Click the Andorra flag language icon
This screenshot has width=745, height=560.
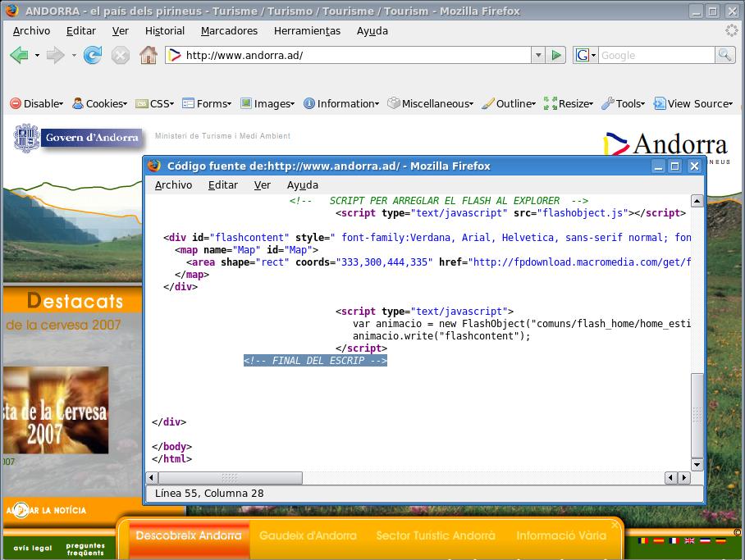coord(643,540)
